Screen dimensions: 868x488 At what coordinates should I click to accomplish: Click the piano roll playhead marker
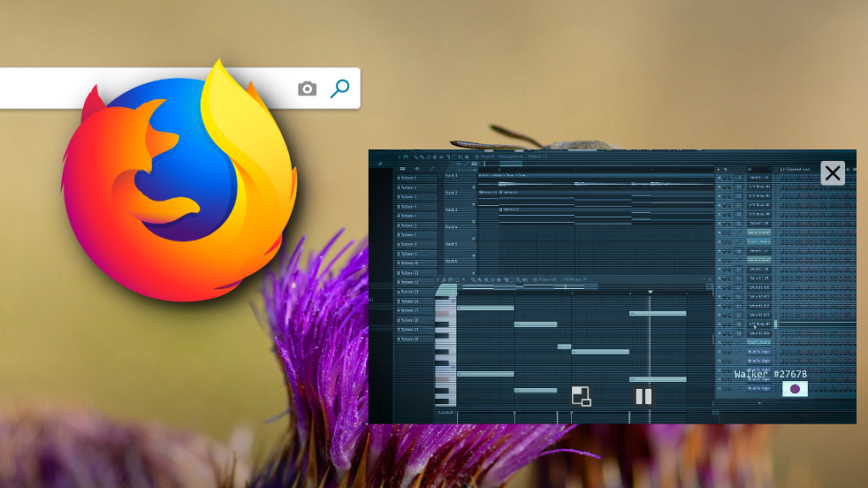point(650,291)
